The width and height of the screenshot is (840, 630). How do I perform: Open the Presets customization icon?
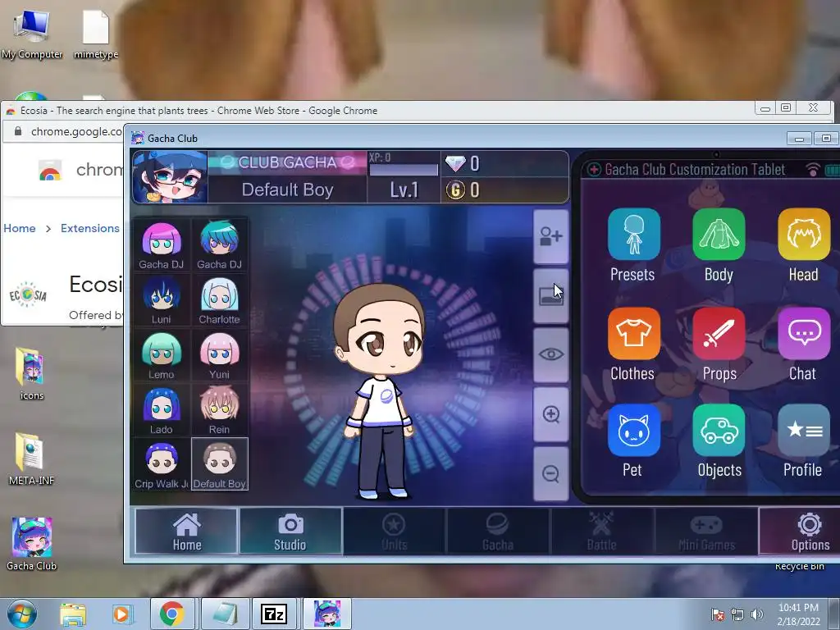pos(634,235)
